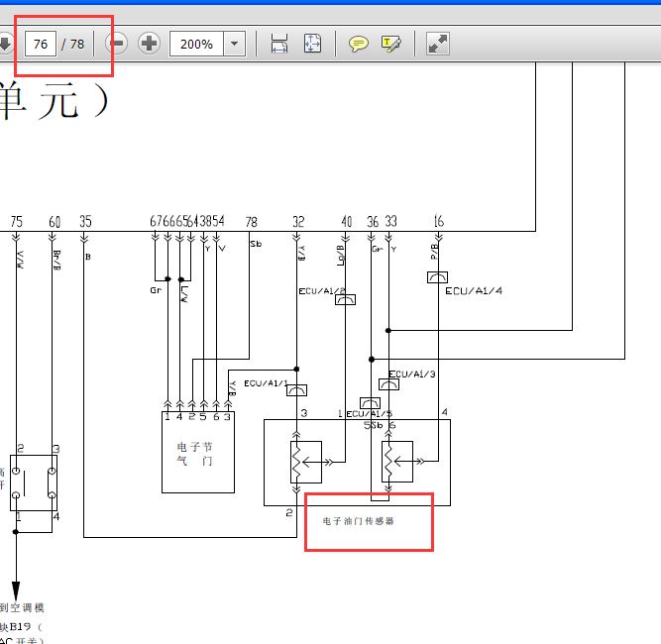Click the zoom out minus button
This screenshot has height=644, width=661.
point(117,44)
